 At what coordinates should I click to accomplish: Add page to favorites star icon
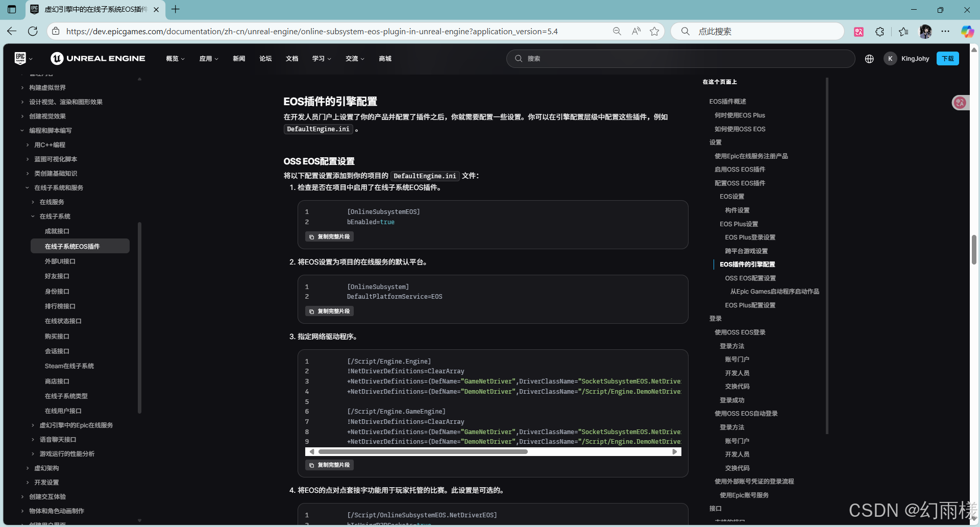654,31
